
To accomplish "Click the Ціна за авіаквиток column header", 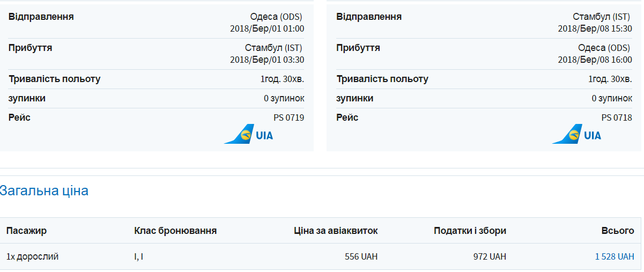I will [336, 231].
